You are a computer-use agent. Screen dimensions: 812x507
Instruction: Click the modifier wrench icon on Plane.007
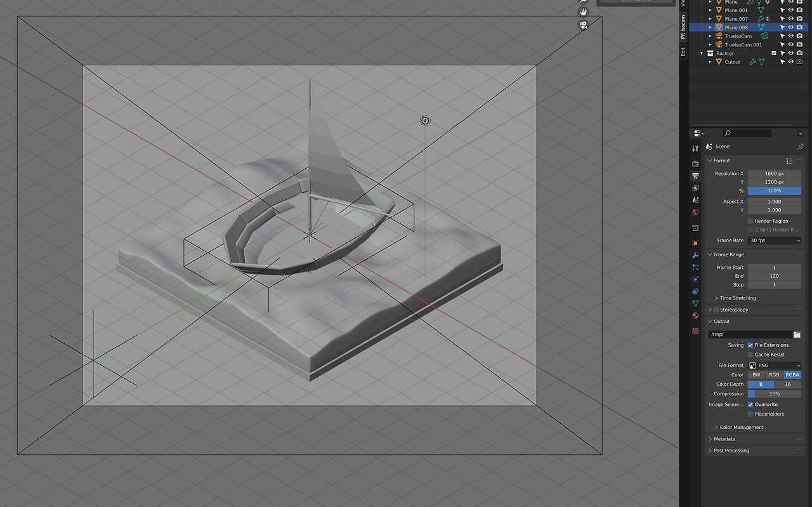761,19
